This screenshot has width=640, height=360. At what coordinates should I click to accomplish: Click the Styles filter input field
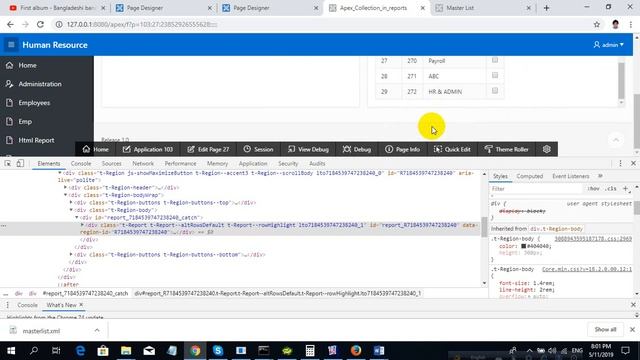tap(536, 189)
